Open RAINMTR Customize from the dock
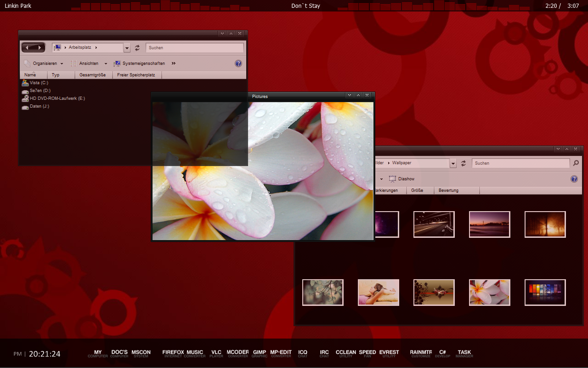The width and height of the screenshot is (588, 368). (421, 354)
